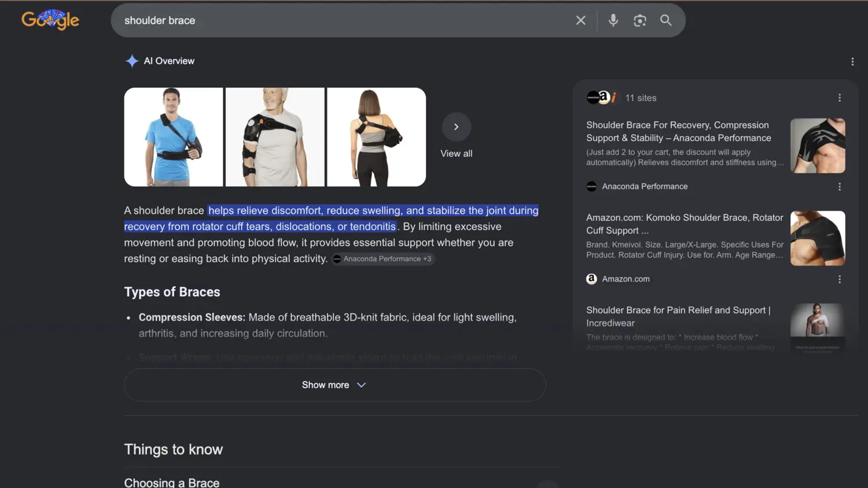Submit search with magnifying glass icon
868x488 pixels.
[666, 20]
